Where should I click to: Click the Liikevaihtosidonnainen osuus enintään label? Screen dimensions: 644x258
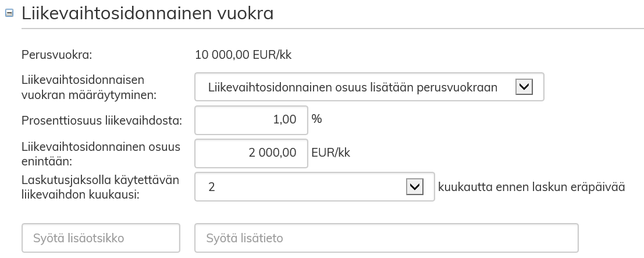101,153
